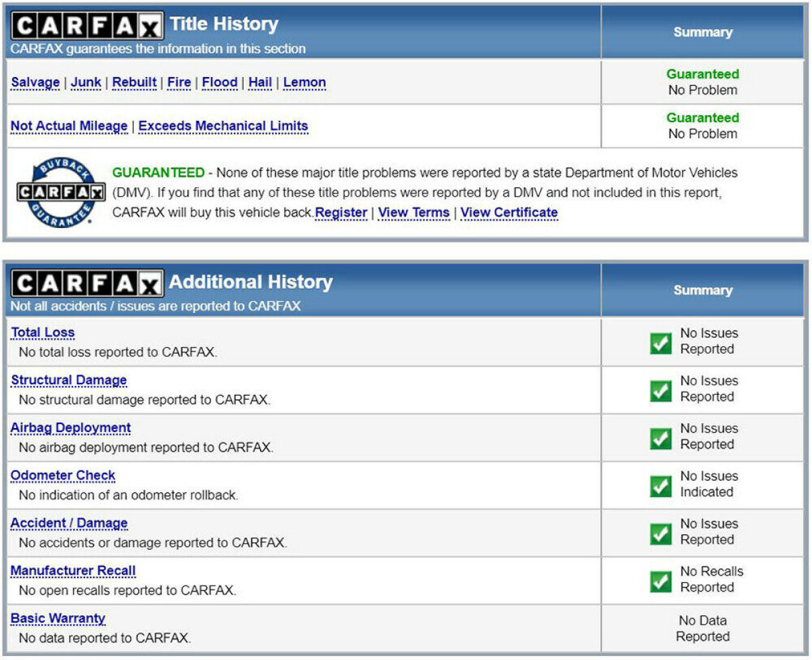
Task: Open the Flood title link
Action: coord(220,82)
